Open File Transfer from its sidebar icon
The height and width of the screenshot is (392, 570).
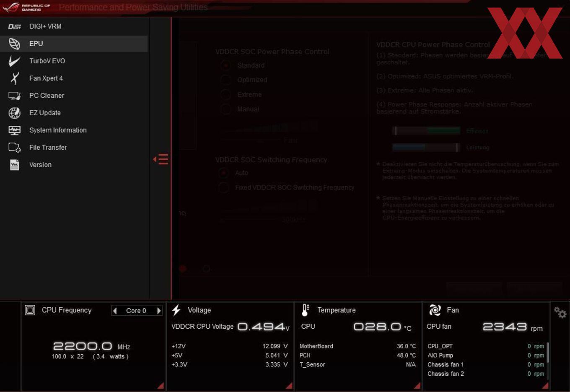pyautogui.click(x=14, y=148)
